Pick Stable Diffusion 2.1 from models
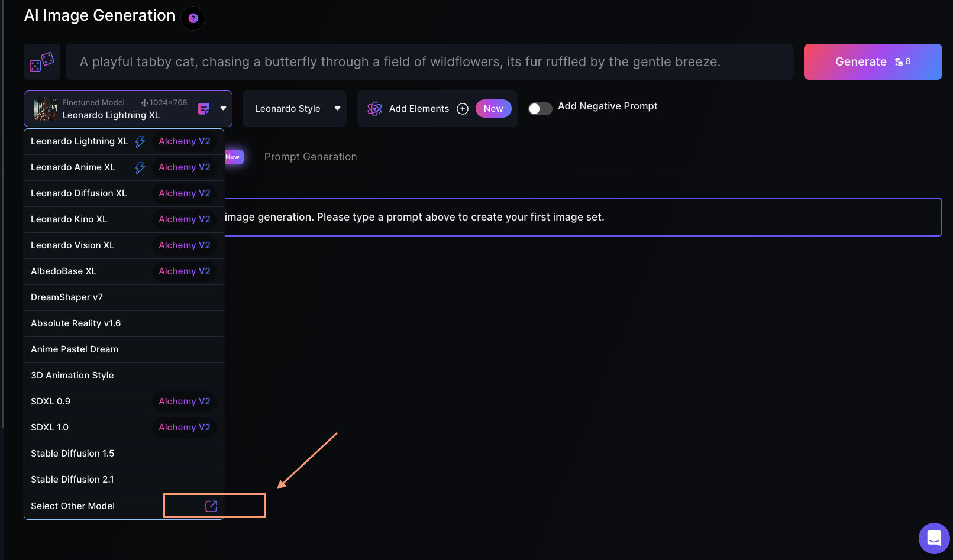 tap(72, 480)
